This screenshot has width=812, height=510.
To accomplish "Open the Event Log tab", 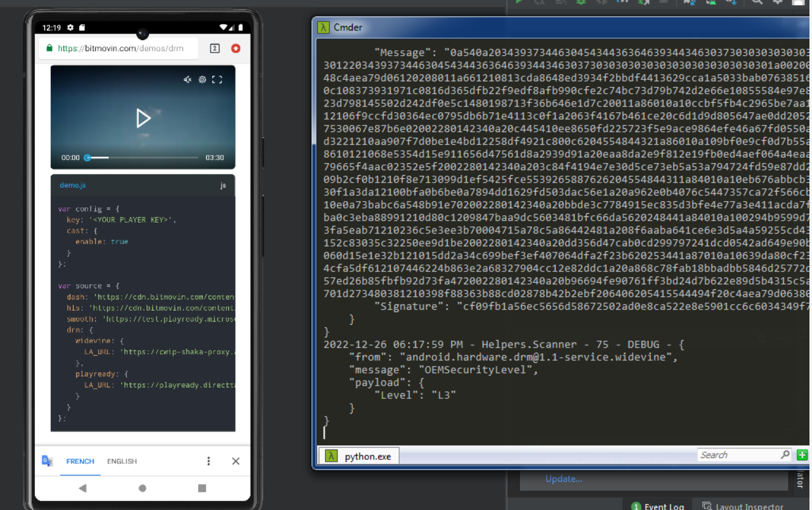I will click(658, 506).
